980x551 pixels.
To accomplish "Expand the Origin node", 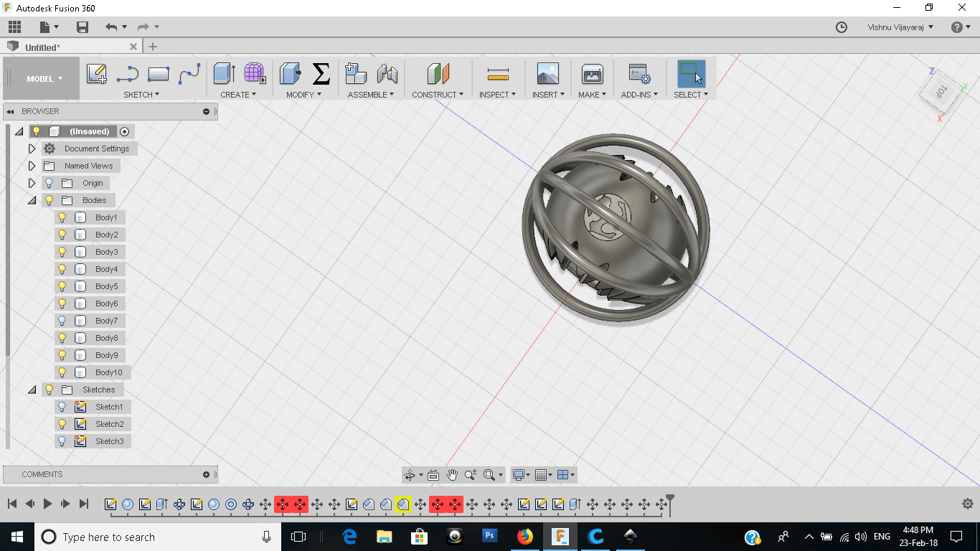I will click(x=32, y=183).
